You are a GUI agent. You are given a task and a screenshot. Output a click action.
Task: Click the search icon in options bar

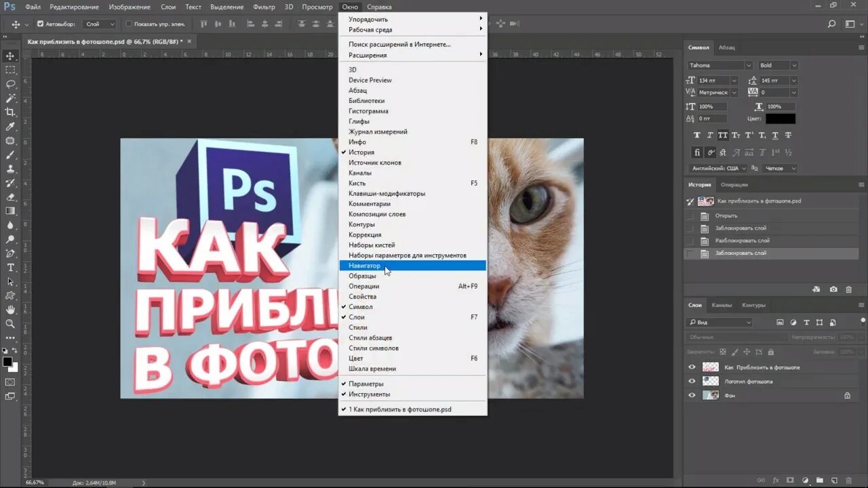831,24
